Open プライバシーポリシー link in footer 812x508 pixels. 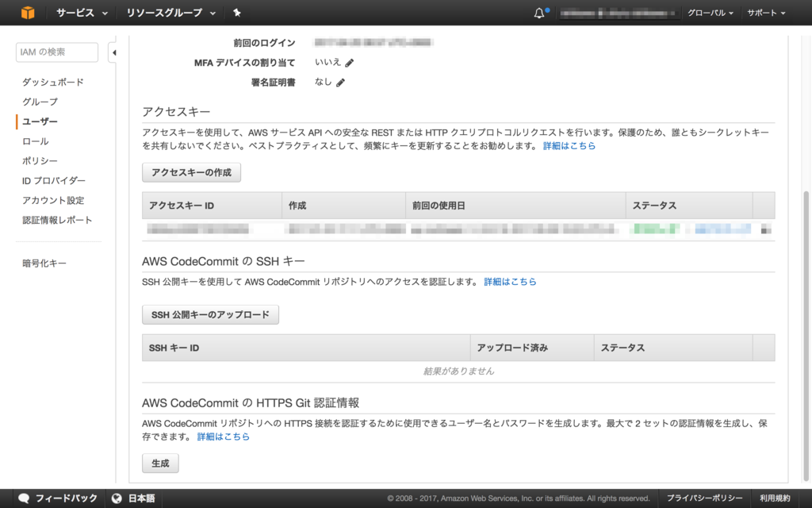[704, 498]
